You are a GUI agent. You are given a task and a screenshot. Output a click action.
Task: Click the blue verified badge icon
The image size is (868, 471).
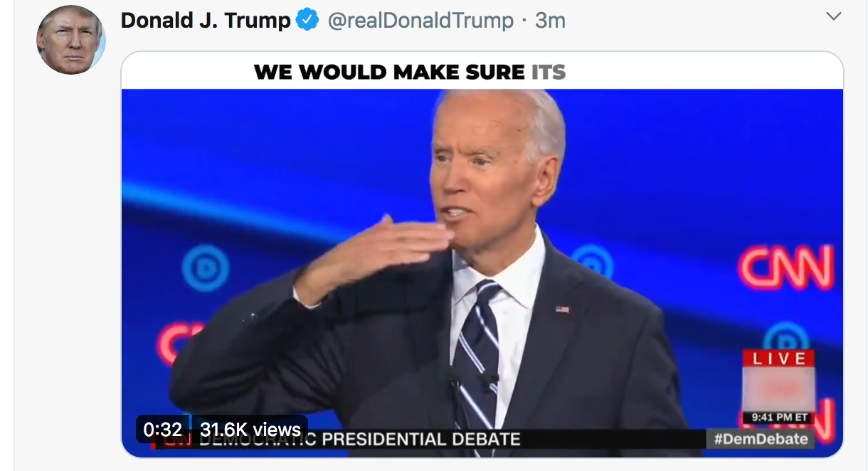[x=307, y=21]
